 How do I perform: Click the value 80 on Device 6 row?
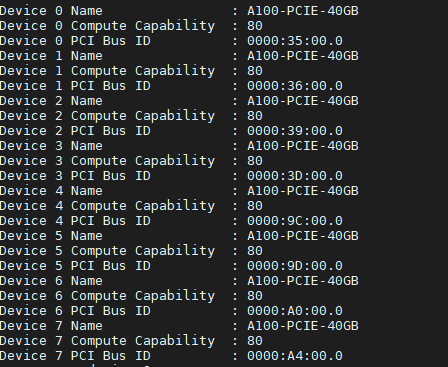point(255,296)
